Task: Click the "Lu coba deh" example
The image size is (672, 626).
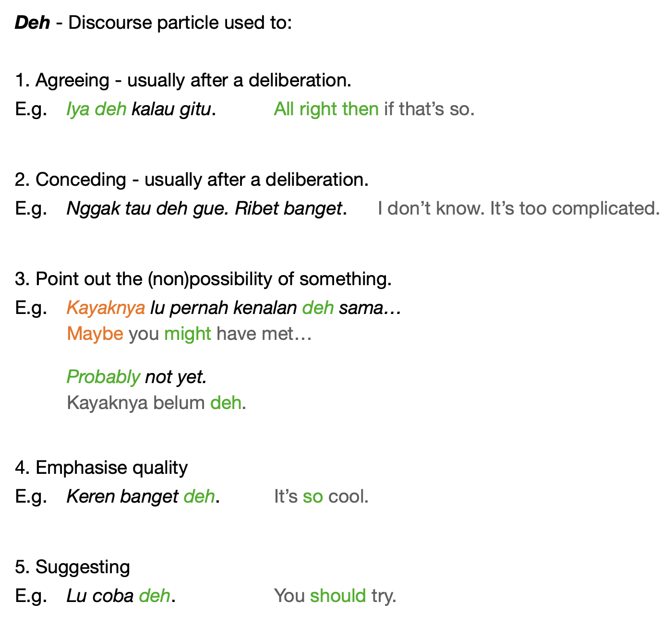Action: tap(120, 596)
